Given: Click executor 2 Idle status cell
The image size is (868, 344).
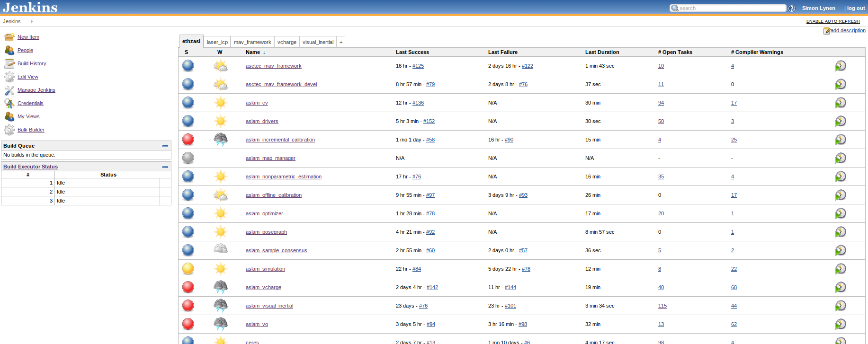Looking at the screenshot, I should coord(107,192).
